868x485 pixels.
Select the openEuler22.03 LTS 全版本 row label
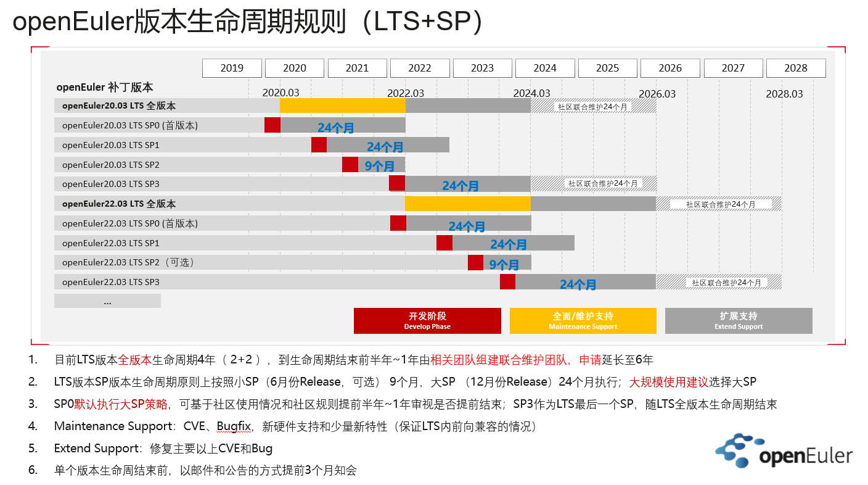[x=118, y=204]
